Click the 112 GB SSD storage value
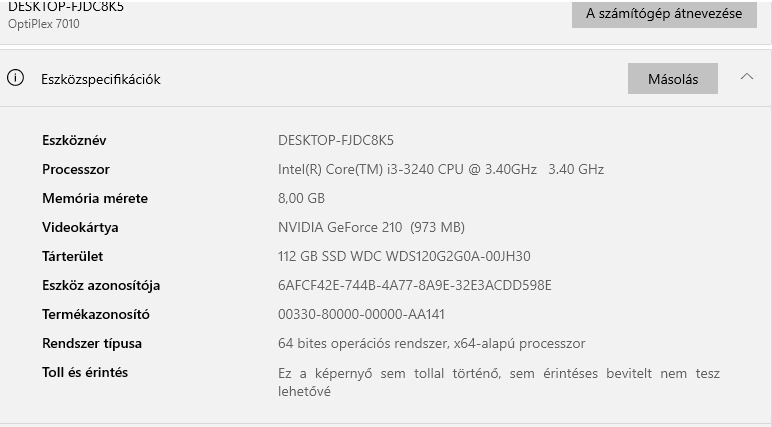This screenshot has height=427, width=772. point(404,256)
